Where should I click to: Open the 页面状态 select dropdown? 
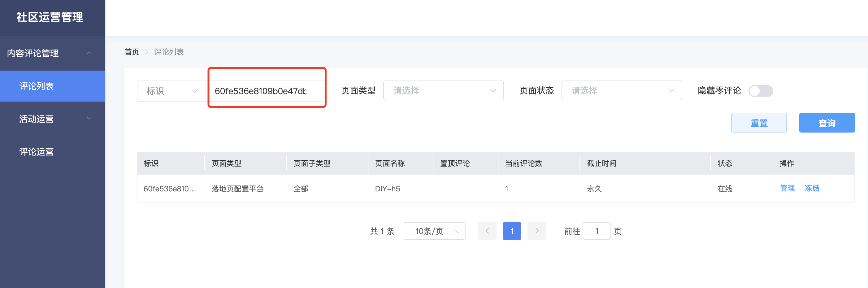[x=621, y=90]
